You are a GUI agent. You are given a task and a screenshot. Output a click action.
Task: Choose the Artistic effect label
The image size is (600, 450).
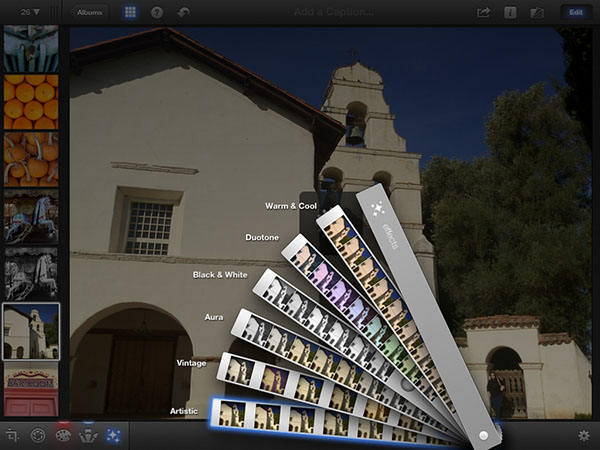pyautogui.click(x=184, y=411)
